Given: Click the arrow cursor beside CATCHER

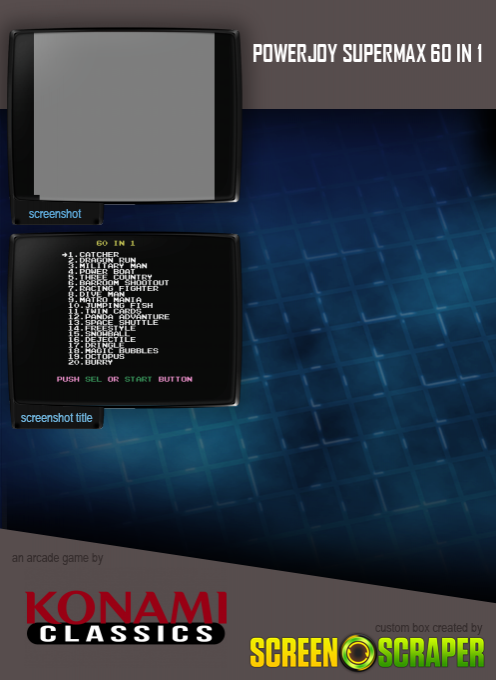Looking at the screenshot, I should [x=64, y=255].
